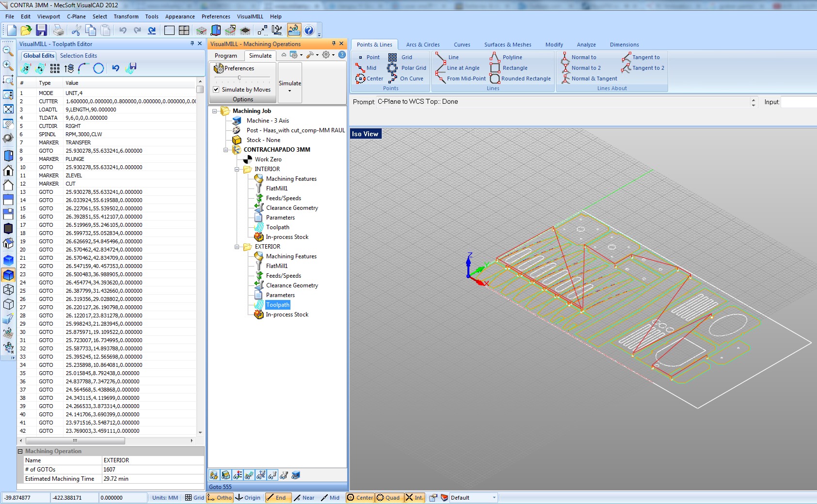The width and height of the screenshot is (817, 504).
Task: Collapse the INTERIOR folder in tree
Action: tap(237, 169)
